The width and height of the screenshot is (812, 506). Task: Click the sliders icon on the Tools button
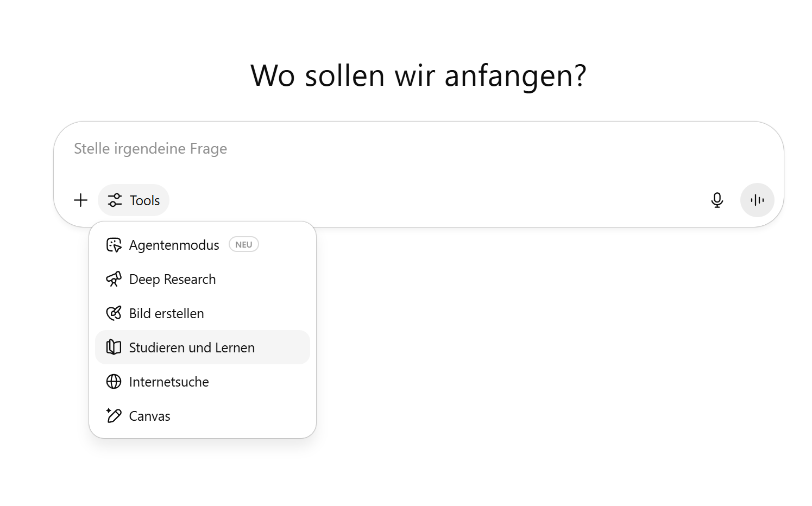point(115,200)
